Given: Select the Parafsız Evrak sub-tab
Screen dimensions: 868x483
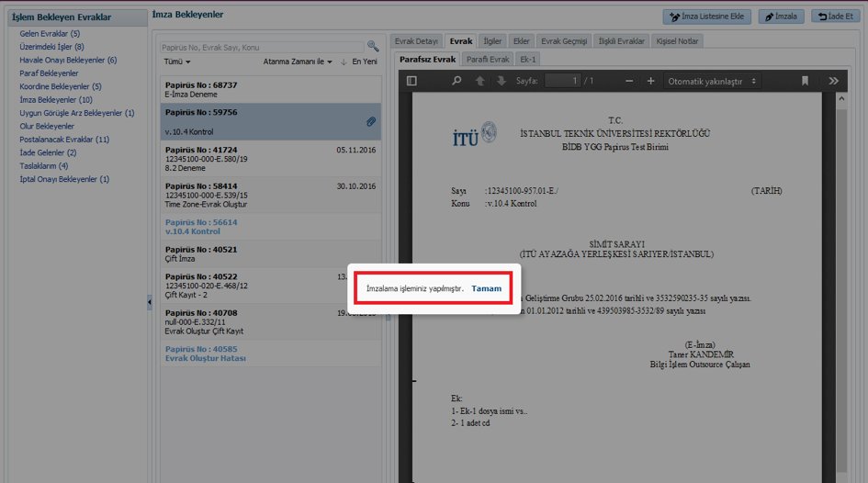Looking at the screenshot, I should (427, 59).
